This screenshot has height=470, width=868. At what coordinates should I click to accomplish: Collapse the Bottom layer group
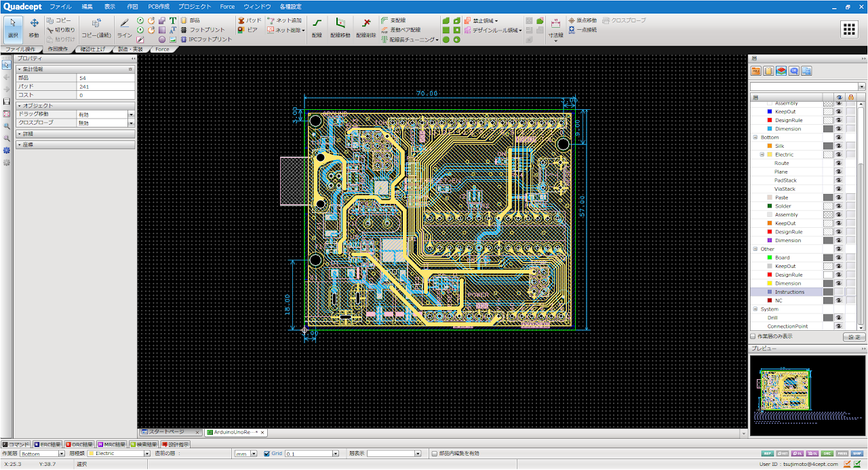[754, 138]
